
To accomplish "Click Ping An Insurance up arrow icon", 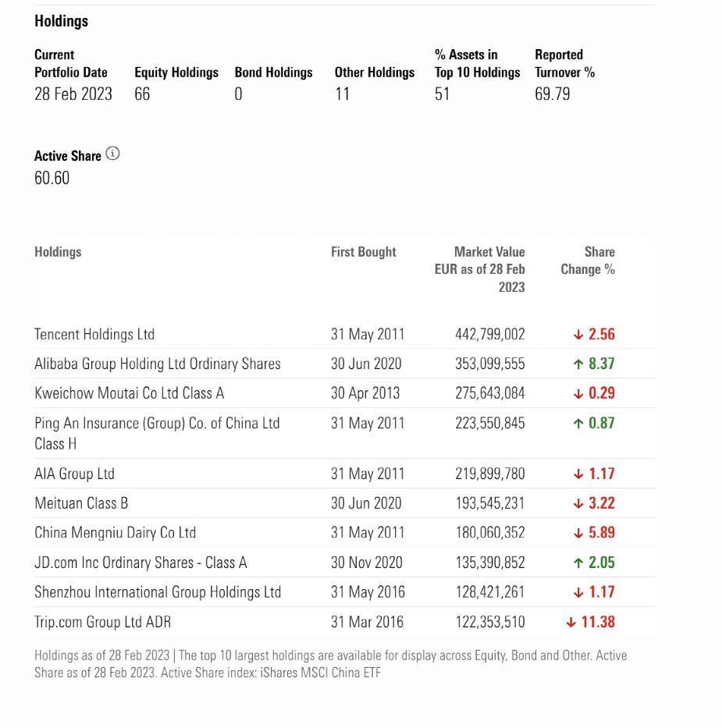I will click(x=578, y=424).
